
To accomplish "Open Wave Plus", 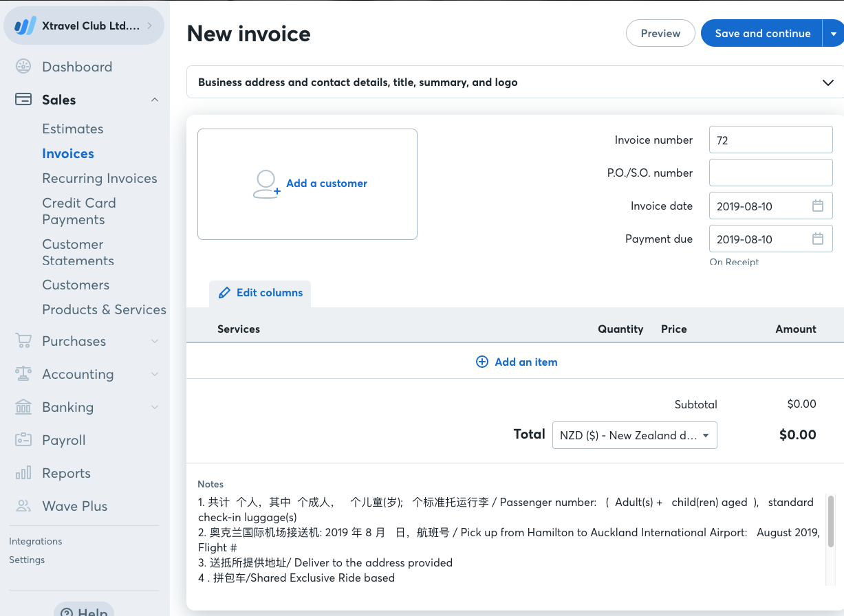I will (75, 506).
